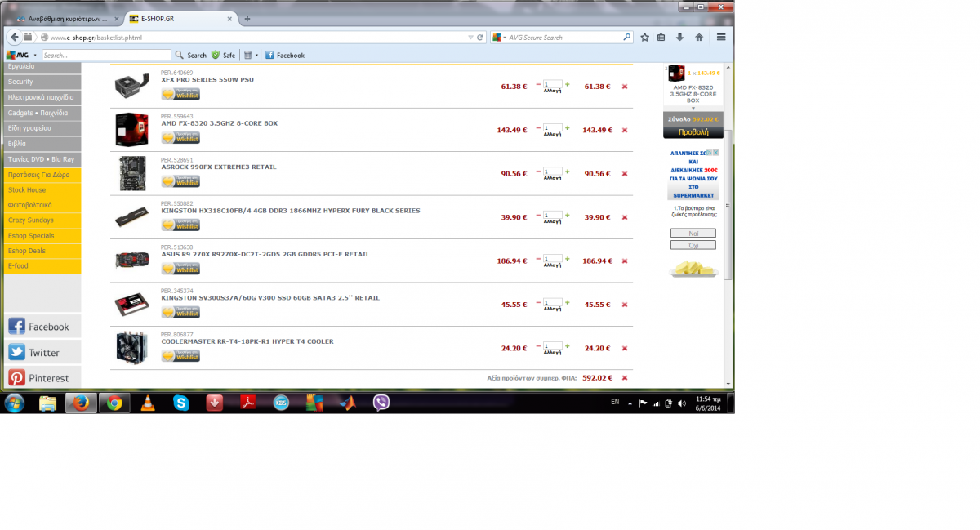The height and width of the screenshot is (530, 980).
Task: View XFX power supply thumbnail
Action: 131,85
